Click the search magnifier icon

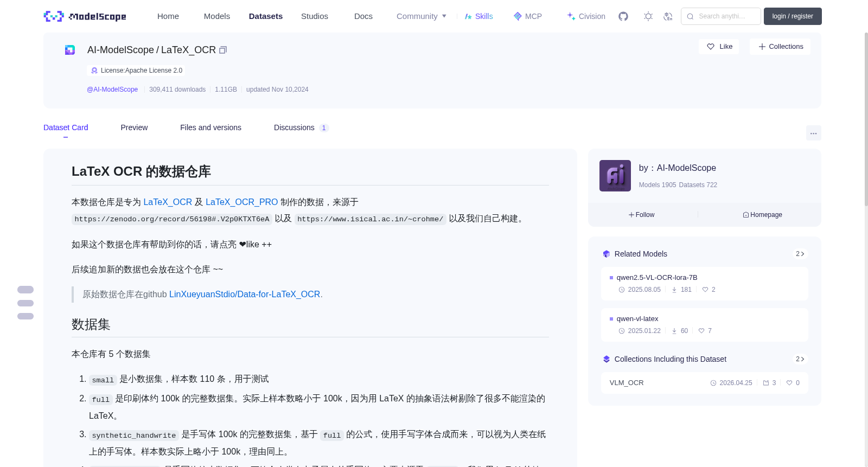(691, 16)
